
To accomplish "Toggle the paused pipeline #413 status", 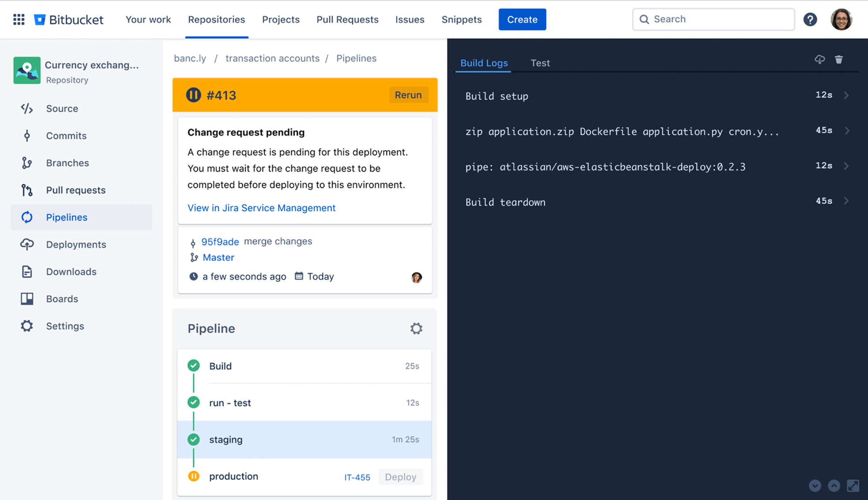I will point(194,95).
